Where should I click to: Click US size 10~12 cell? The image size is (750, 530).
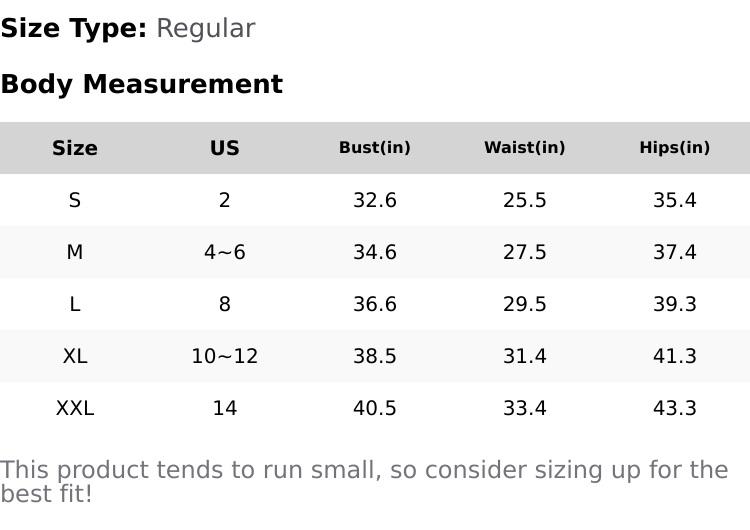click(x=225, y=356)
